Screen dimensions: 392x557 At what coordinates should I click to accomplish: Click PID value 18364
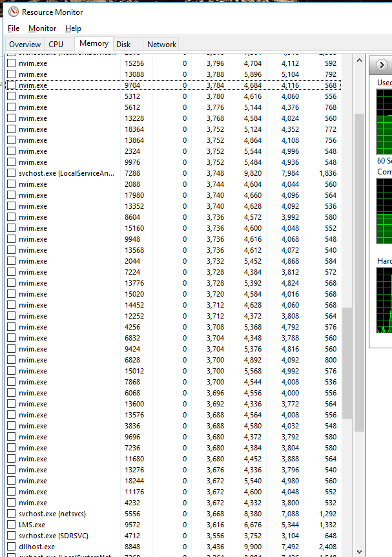tap(134, 129)
